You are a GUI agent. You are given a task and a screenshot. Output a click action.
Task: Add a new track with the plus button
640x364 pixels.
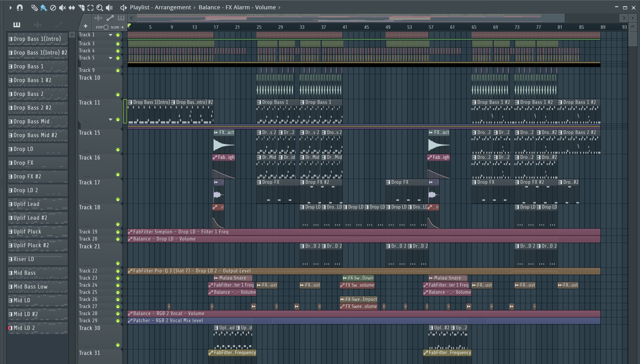pos(85,26)
